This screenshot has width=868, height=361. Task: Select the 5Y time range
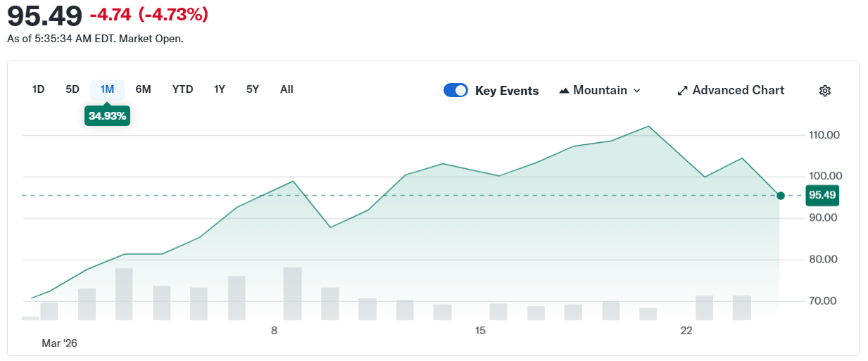click(253, 89)
